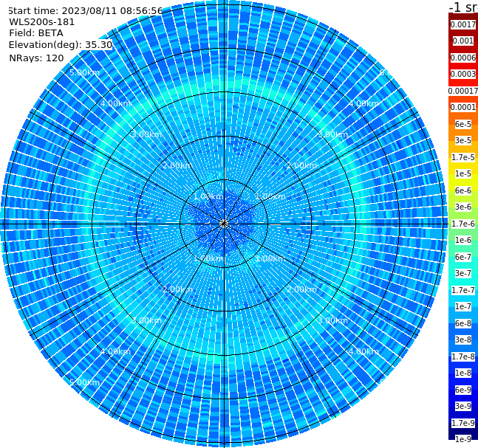Select the 0.001 color bar label
The height and width of the screenshot is (448, 478).
pyautogui.click(x=463, y=41)
